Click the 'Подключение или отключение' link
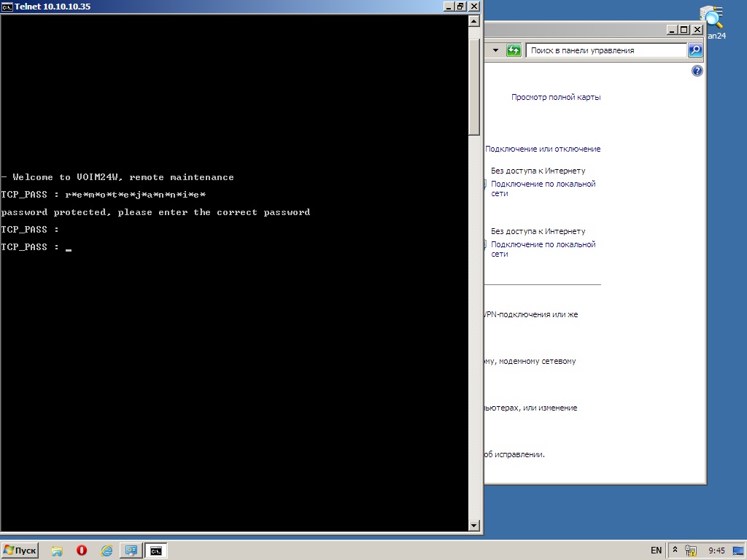Screen dimensions: 747x560 (543, 149)
